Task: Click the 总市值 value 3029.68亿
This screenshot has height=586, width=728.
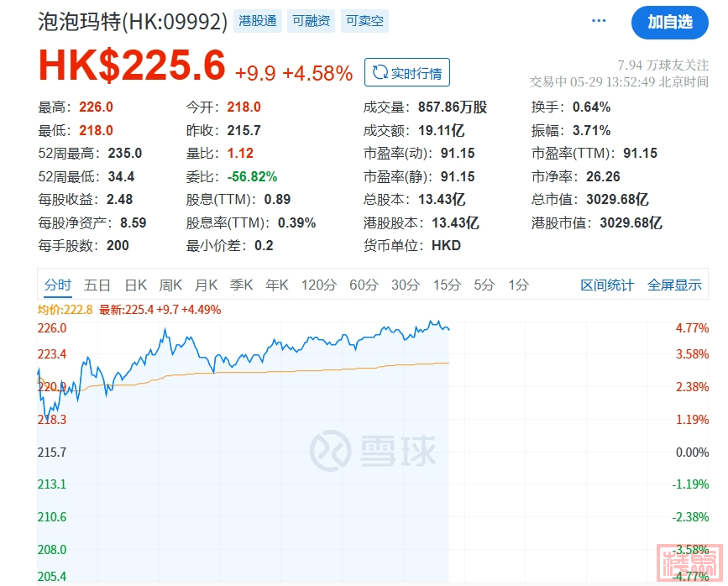Action: coord(617,200)
